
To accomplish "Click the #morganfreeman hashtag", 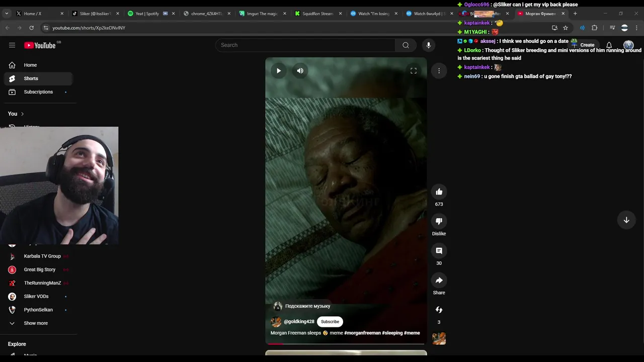I will (362, 333).
